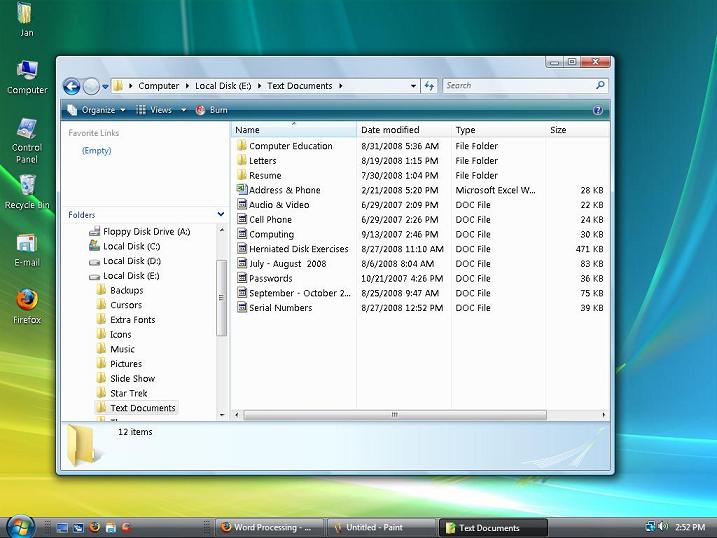Click the Search input field

point(518,86)
